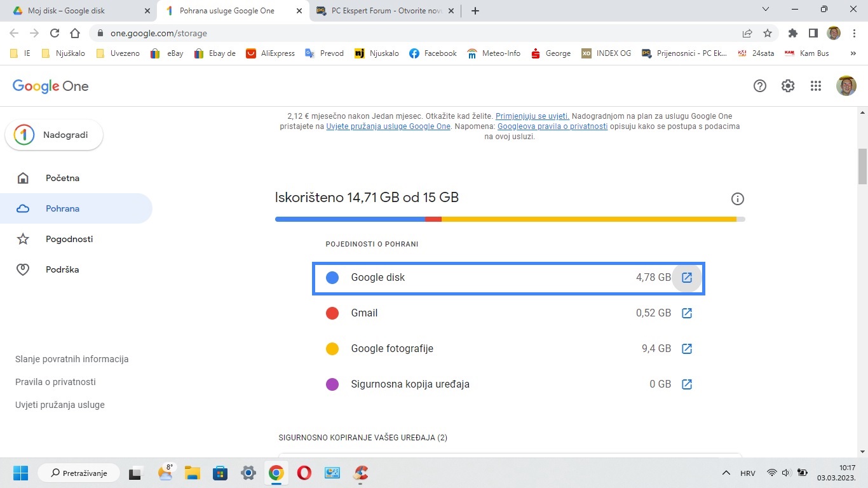This screenshot has width=868, height=488.
Task: Open the IE bookmarks folder
Action: pyautogui.click(x=20, y=53)
